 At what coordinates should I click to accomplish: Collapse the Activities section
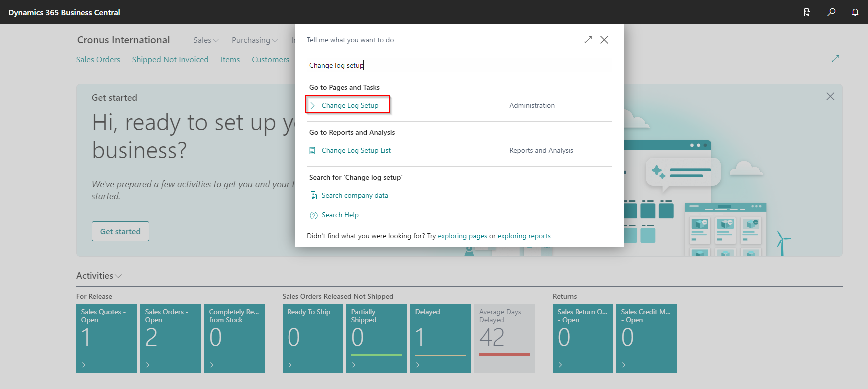[99, 275]
